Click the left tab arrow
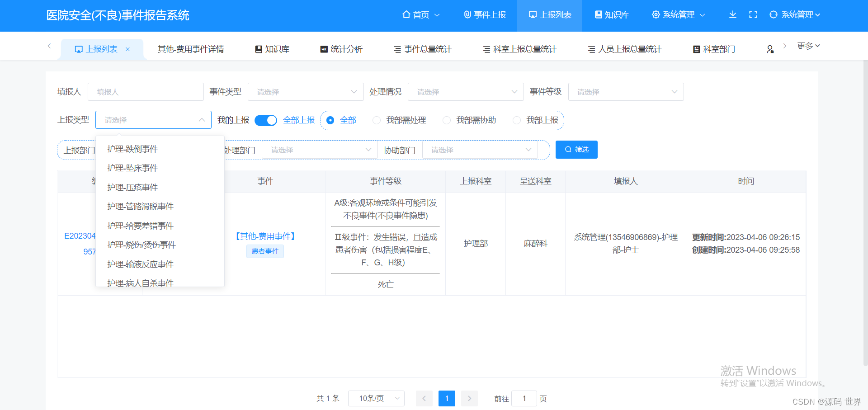Image resolution: width=868 pixels, height=410 pixels. point(49,46)
